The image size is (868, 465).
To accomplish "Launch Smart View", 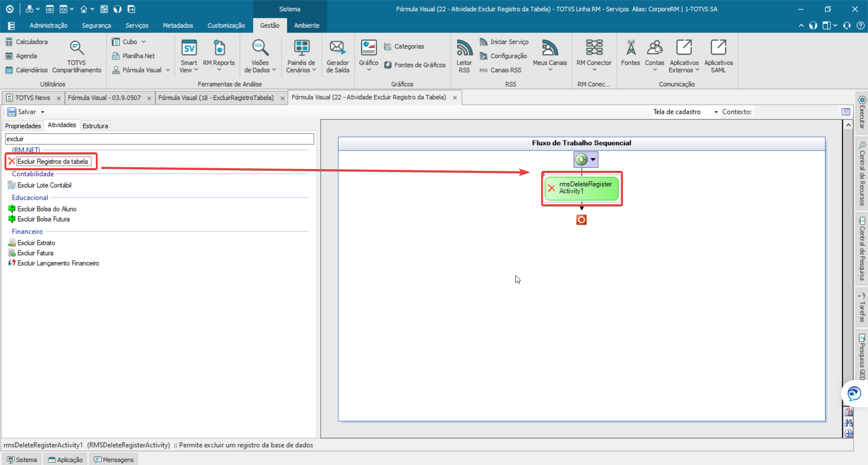I will click(x=189, y=56).
